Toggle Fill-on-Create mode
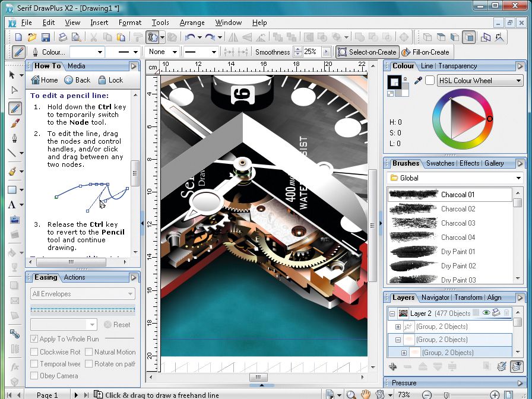The height and width of the screenshot is (399, 532). tap(426, 52)
